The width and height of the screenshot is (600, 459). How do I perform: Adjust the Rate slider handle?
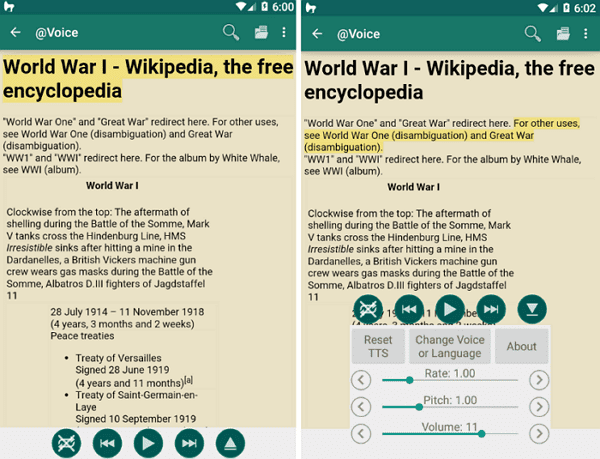409,380
